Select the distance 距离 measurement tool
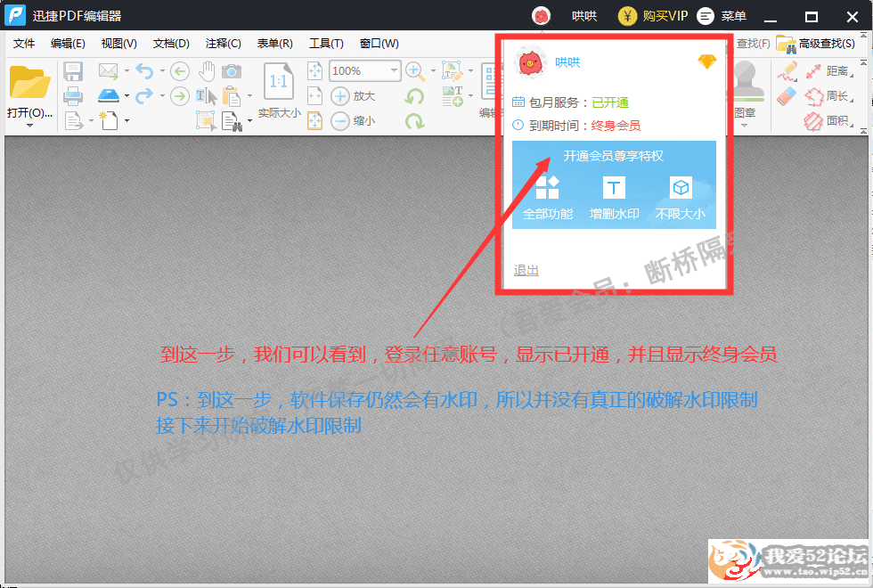Image resolution: width=873 pixels, height=588 pixels. (828, 71)
